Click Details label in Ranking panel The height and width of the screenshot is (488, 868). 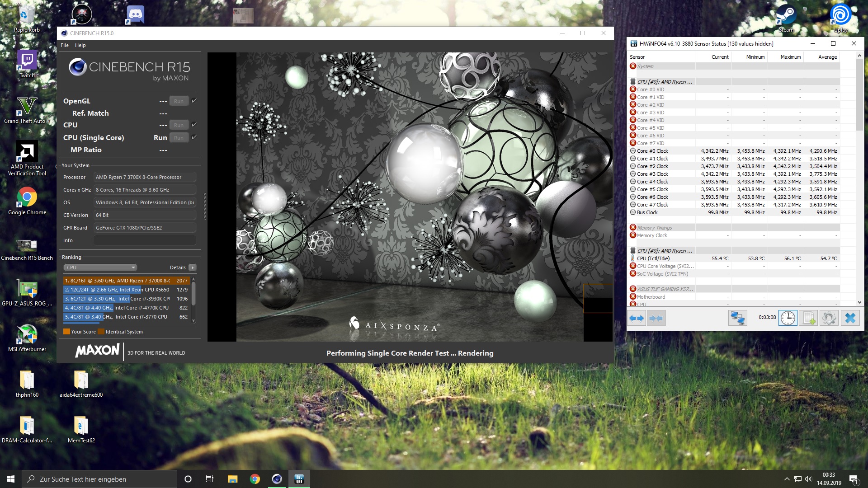click(178, 267)
